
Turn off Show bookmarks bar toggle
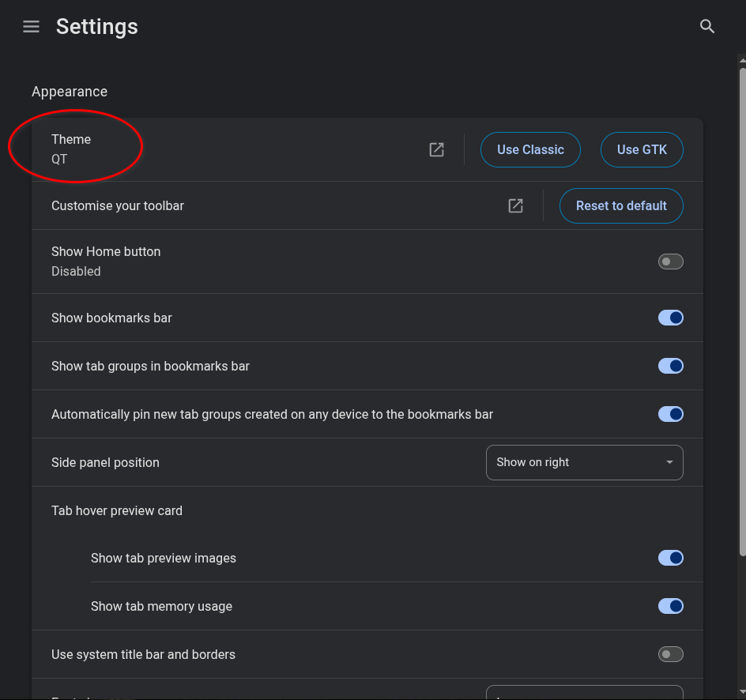[x=670, y=318]
